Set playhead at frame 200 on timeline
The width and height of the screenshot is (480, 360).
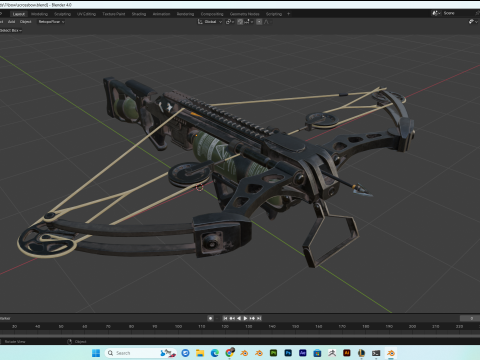(412, 326)
